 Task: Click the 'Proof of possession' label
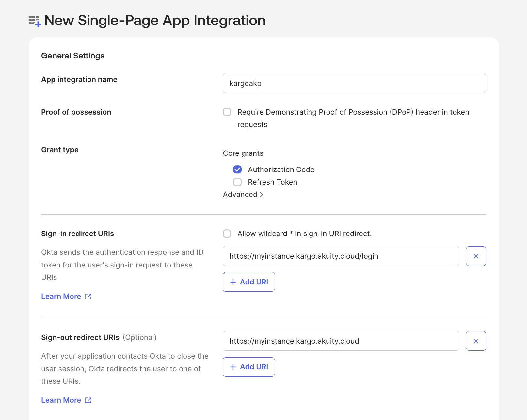[x=76, y=112]
